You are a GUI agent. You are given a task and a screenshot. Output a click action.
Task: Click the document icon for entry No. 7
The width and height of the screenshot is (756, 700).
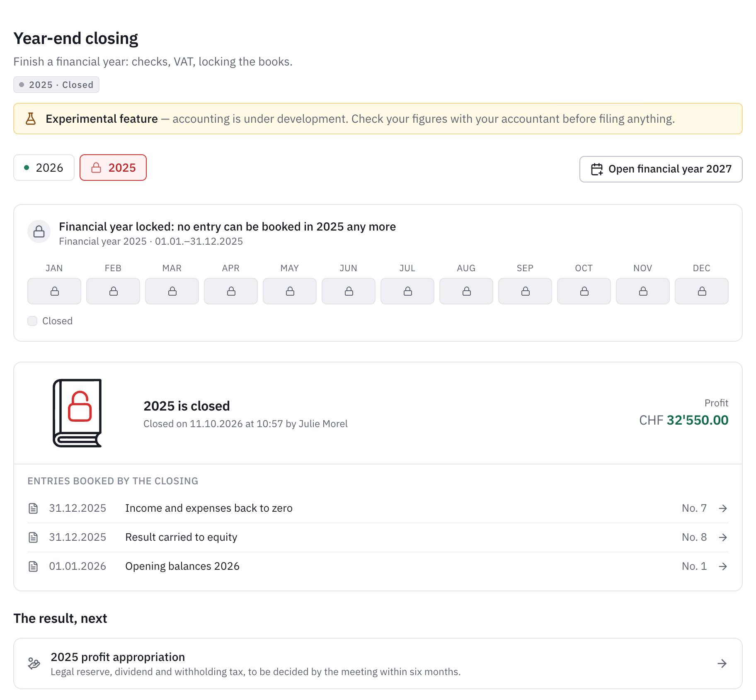pos(33,508)
